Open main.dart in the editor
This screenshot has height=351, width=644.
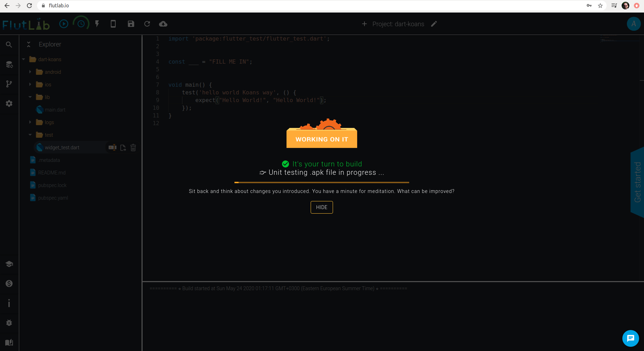point(55,109)
